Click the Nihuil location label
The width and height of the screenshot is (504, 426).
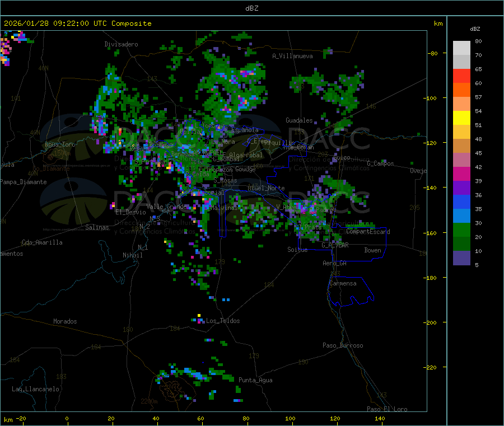click(133, 255)
